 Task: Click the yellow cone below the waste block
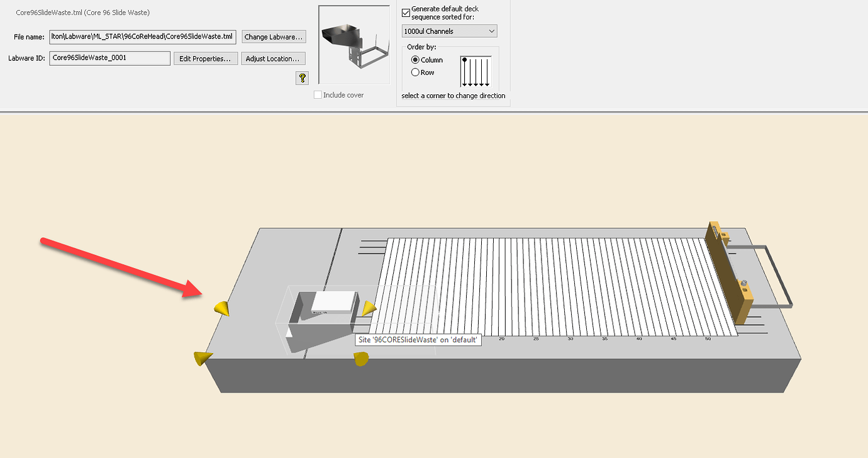click(361, 359)
